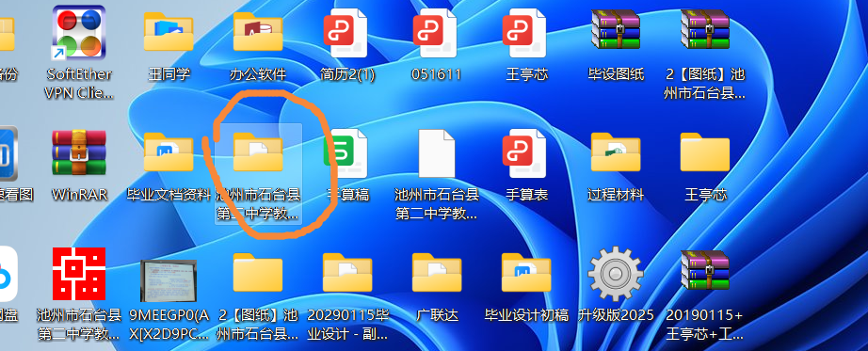Open the 办公软件 folder
868x351 pixels.
tap(258, 32)
